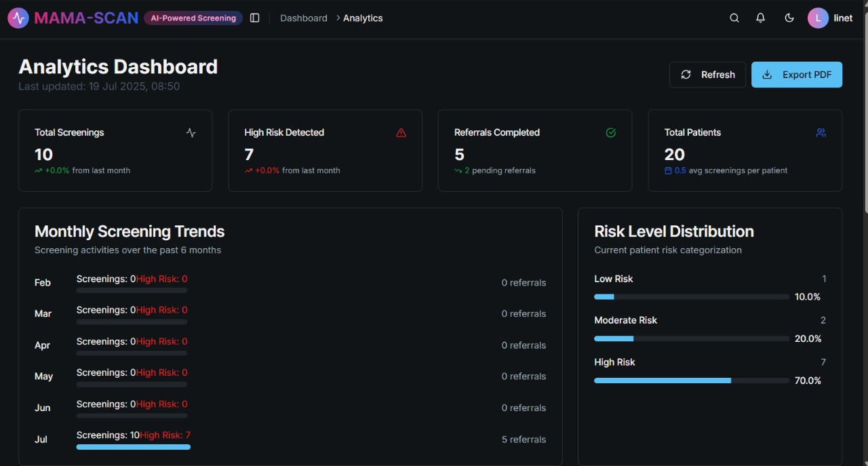Click "0 referrals" in the Feb row
868x466 pixels.
click(524, 283)
